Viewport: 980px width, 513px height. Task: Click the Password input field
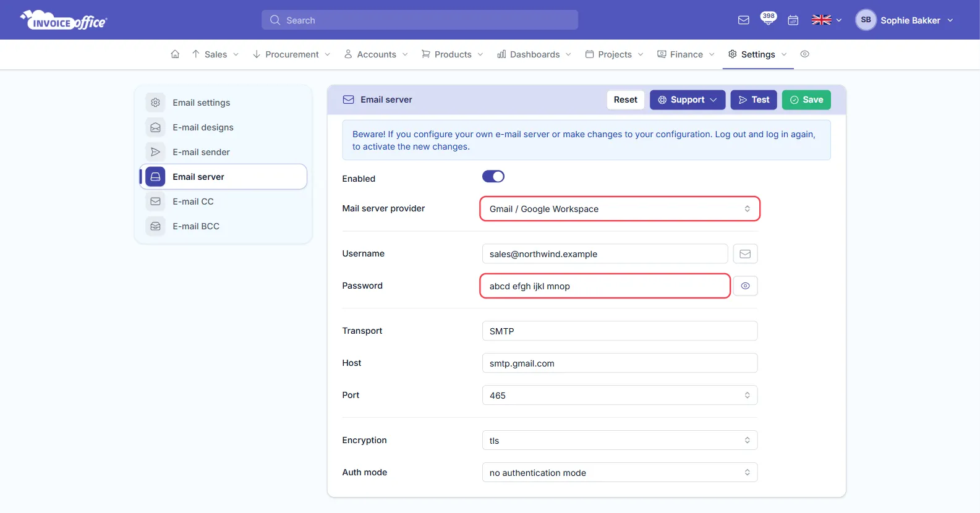click(x=605, y=286)
